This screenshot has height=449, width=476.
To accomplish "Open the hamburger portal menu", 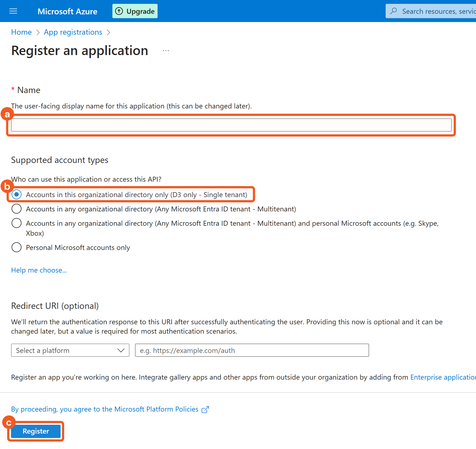I will pyautogui.click(x=13, y=11).
